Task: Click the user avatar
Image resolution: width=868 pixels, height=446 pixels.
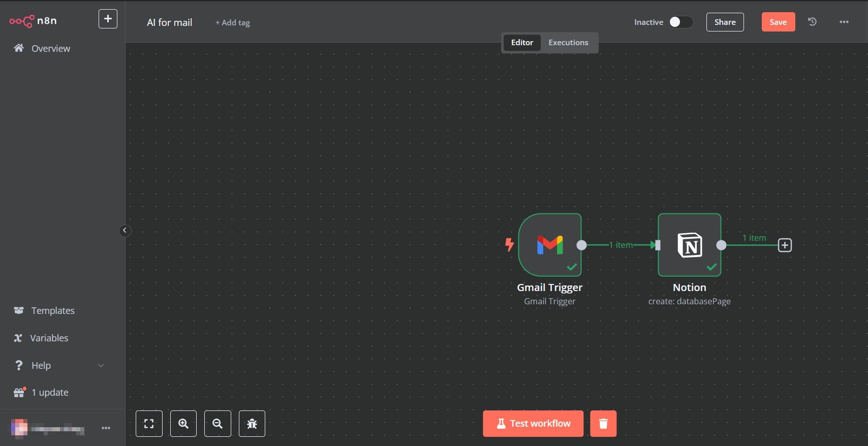Action: 19,428
